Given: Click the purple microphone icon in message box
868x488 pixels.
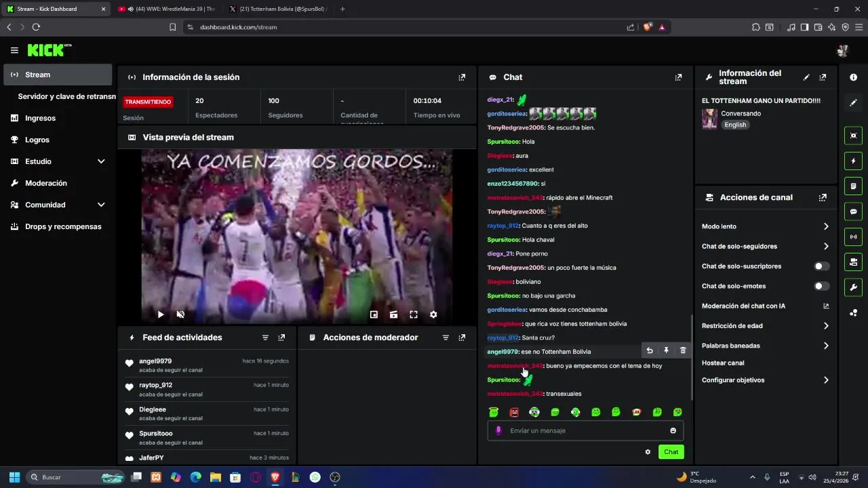Looking at the screenshot, I should (x=498, y=430).
